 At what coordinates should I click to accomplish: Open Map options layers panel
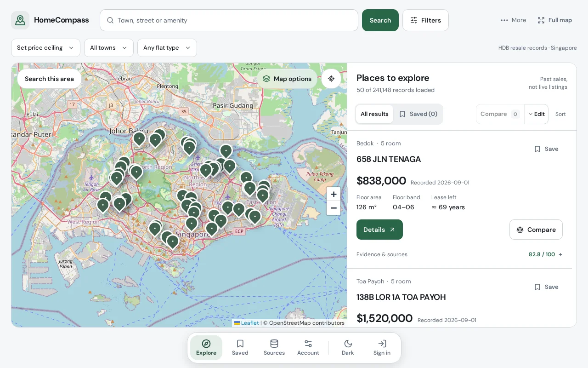pos(287,79)
